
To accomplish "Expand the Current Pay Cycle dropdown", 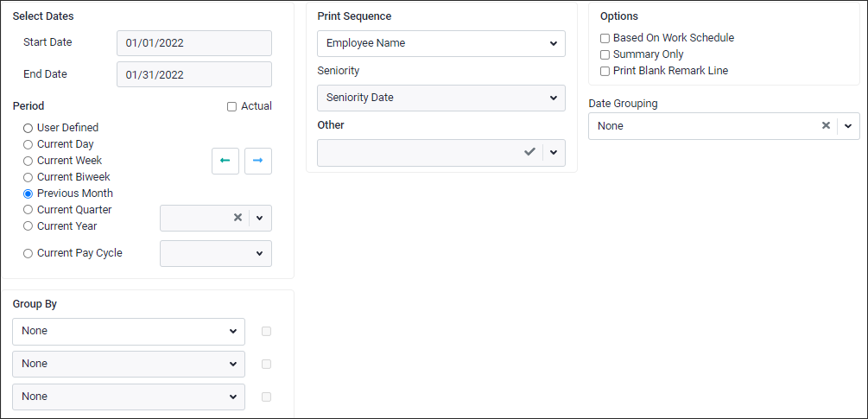I will pos(216,253).
